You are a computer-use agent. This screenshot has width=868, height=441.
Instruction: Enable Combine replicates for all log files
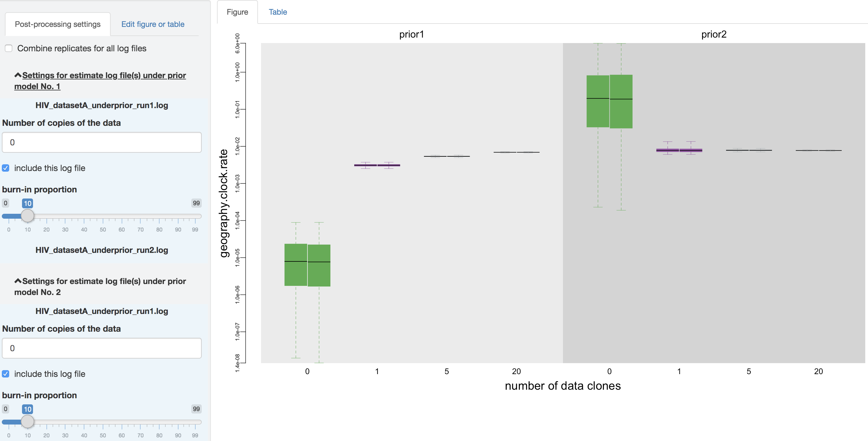pos(9,49)
